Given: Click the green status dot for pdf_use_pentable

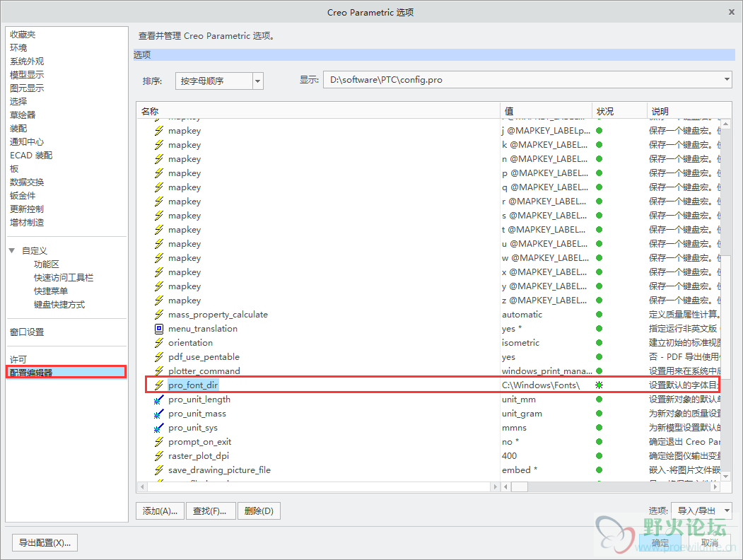Looking at the screenshot, I should point(599,357).
